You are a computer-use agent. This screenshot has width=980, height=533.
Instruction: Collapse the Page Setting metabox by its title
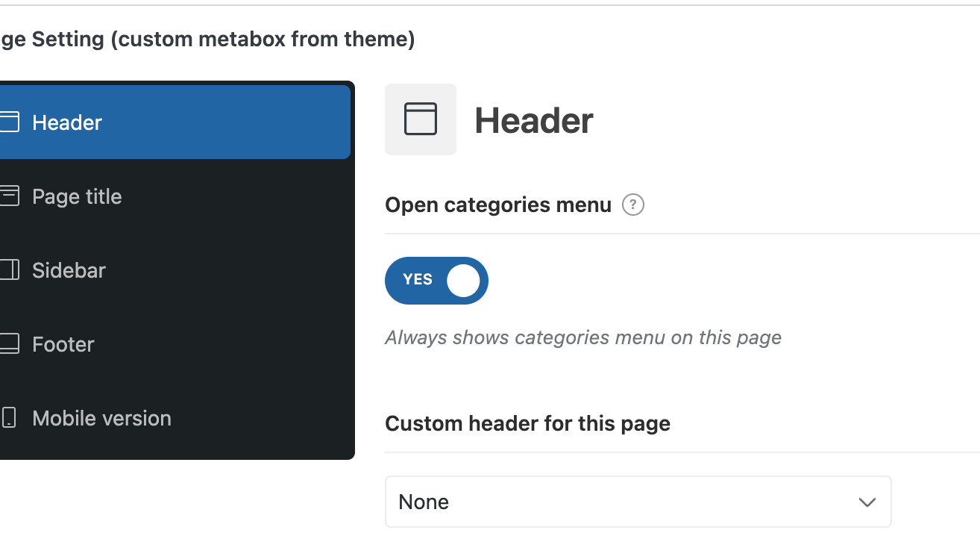207,40
